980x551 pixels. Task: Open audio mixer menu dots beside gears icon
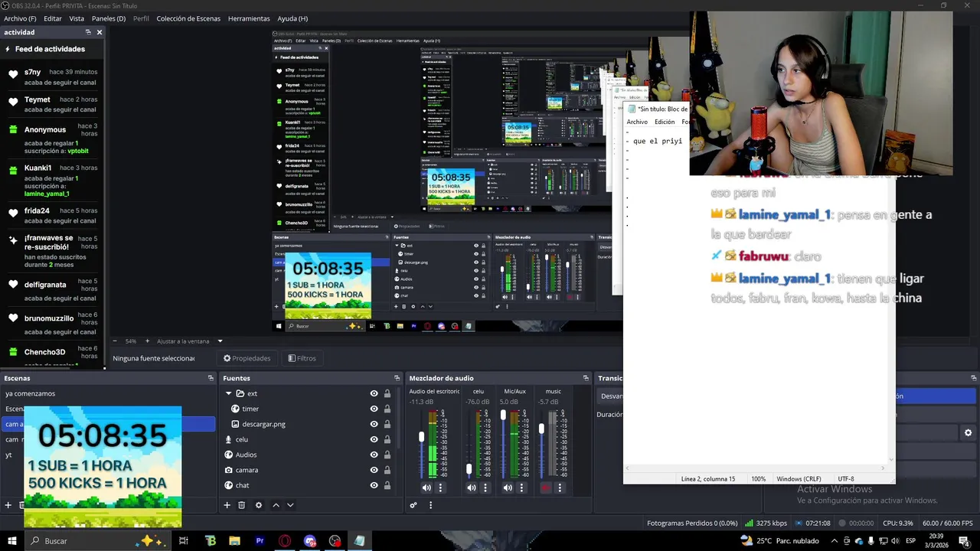(x=430, y=505)
